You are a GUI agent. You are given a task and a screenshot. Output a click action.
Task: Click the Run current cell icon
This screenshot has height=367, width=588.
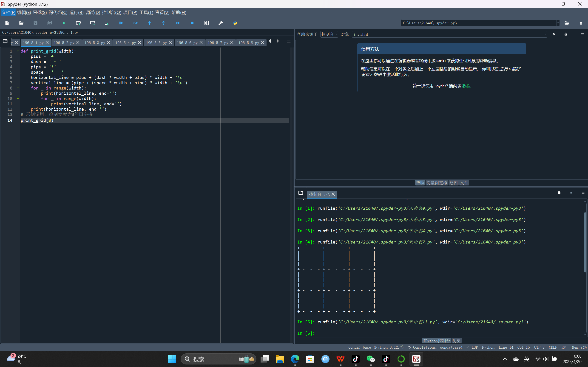tap(78, 23)
